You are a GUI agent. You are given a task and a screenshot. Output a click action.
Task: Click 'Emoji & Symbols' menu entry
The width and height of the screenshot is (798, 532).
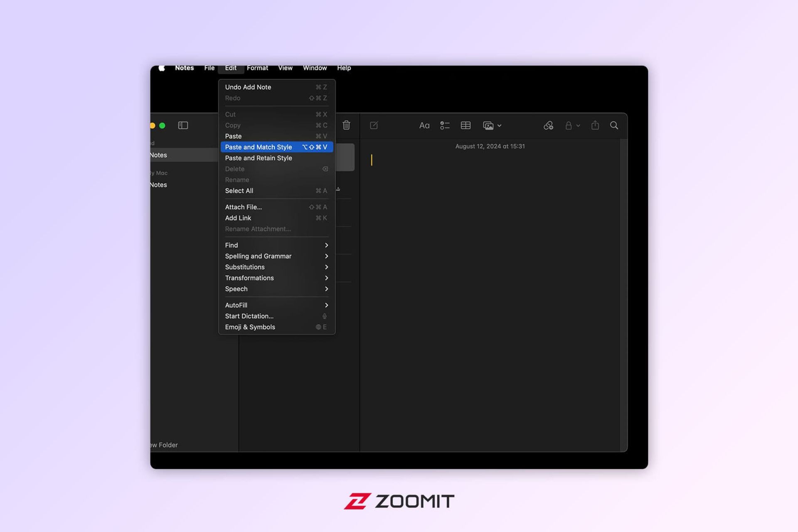250,327
